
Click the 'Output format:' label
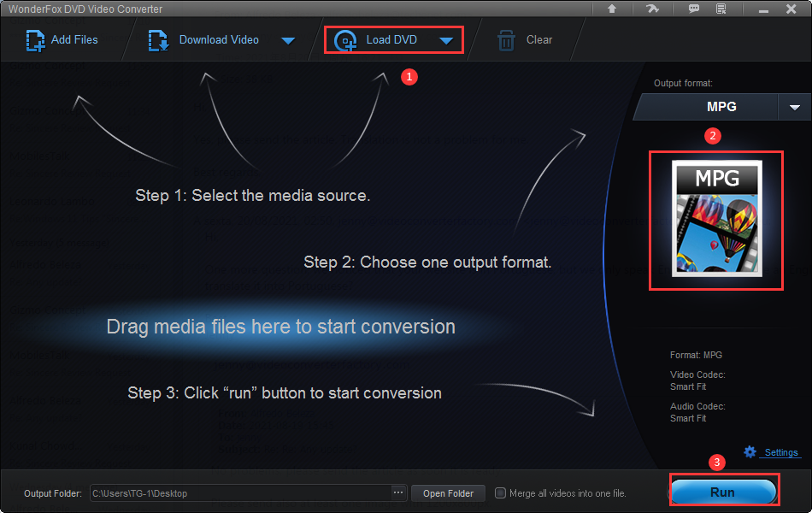coord(683,83)
